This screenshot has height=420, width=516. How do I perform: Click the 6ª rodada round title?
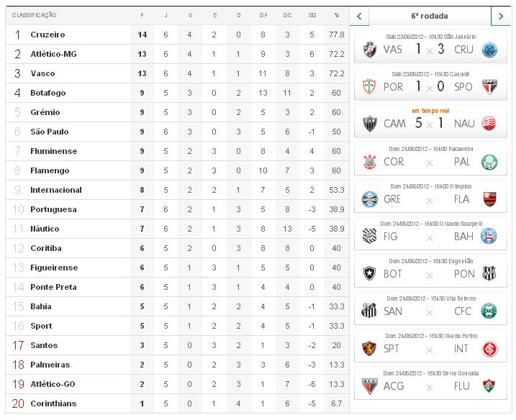430,15
